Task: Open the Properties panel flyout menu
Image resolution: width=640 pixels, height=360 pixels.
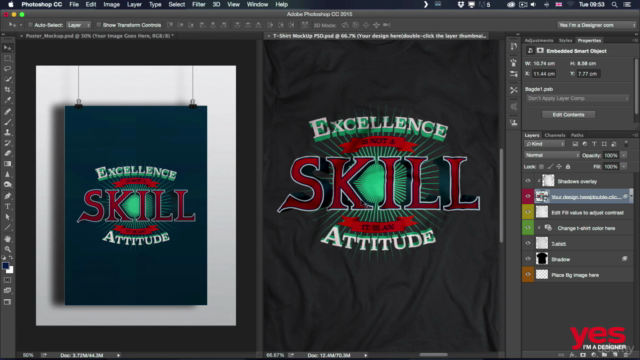Action: coord(635,40)
